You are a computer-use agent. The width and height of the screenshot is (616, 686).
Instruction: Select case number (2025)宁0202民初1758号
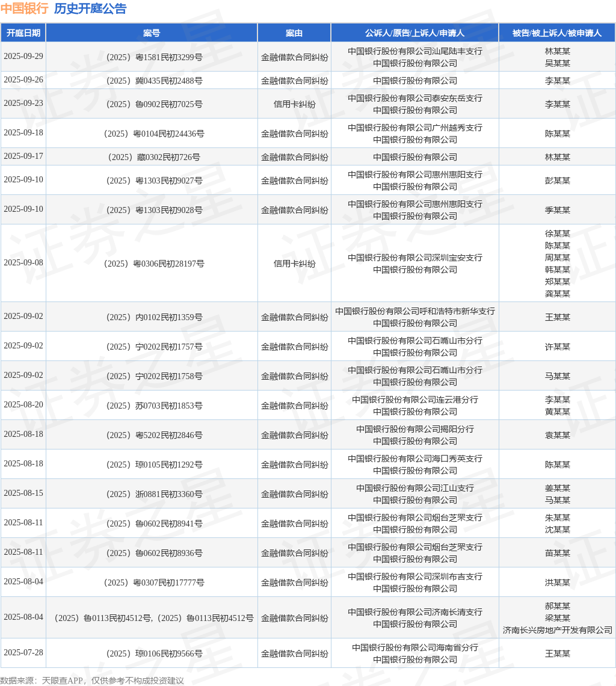coord(154,376)
